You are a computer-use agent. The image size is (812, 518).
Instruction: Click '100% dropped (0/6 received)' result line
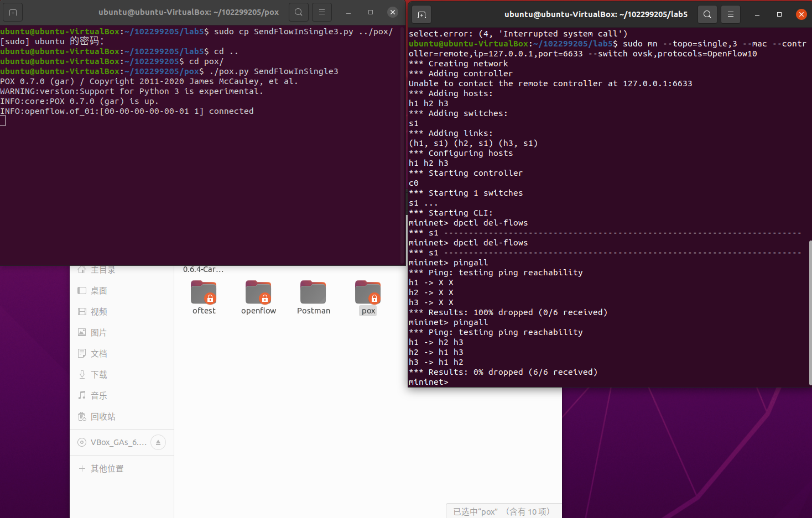(508, 312)
